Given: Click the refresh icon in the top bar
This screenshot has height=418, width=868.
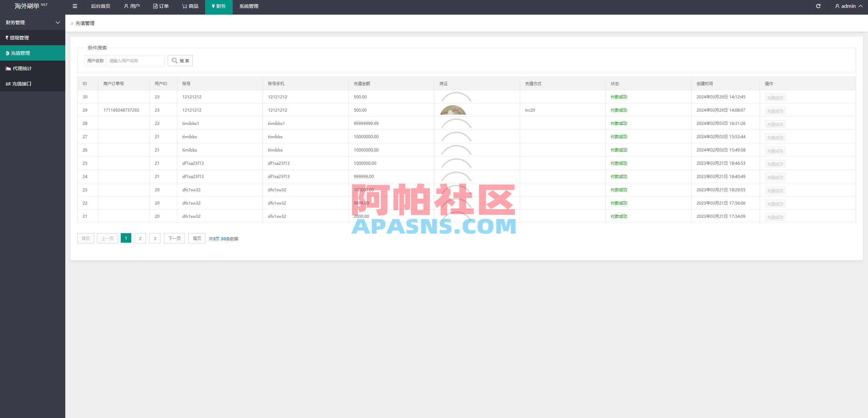Looking at the screenshot, I should pyautogui.click(x=818, y=6).
